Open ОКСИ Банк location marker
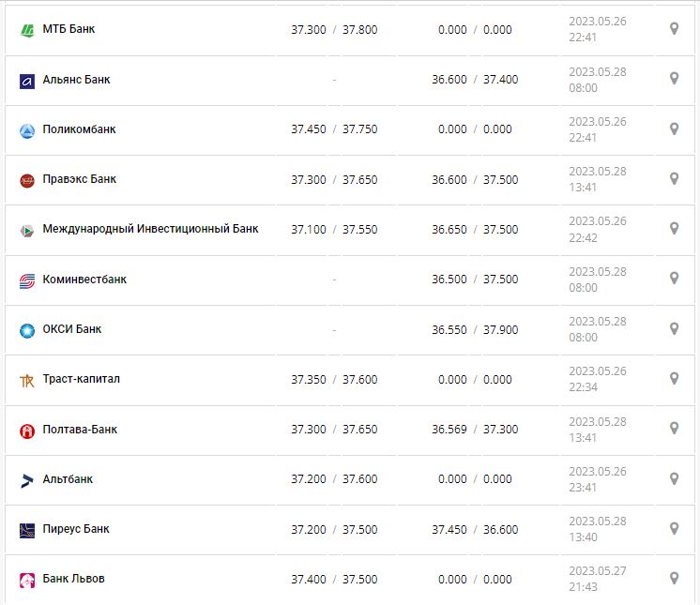The width and height of the screenshot is (700, 605). [x=674, y=328]
